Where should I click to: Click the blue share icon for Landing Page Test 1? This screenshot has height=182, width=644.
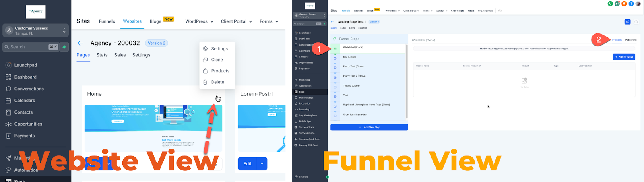point(627,22)
